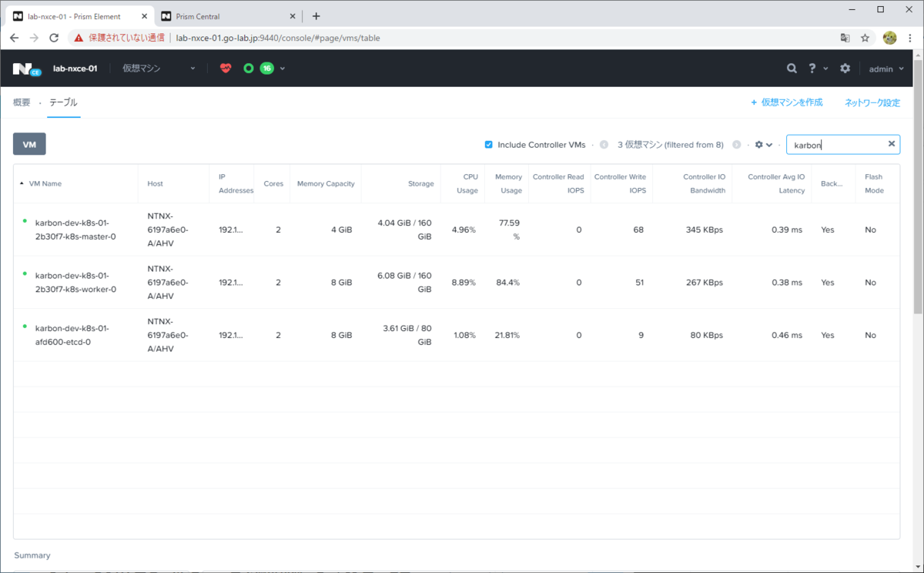The width and height of the screenshot is (924, 573).
Task: Select karbon-dev-k8s-01-afd600-etcd-0 VM name
Action: 72,334
